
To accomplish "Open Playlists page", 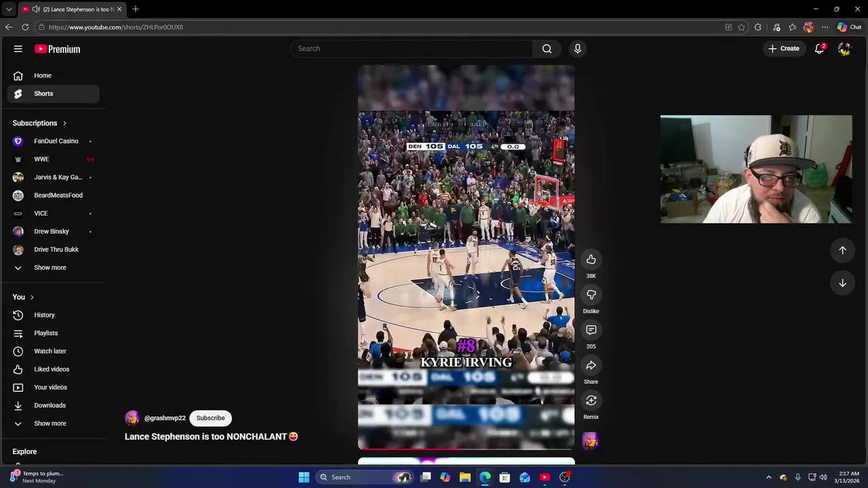I will pos(53,333).
